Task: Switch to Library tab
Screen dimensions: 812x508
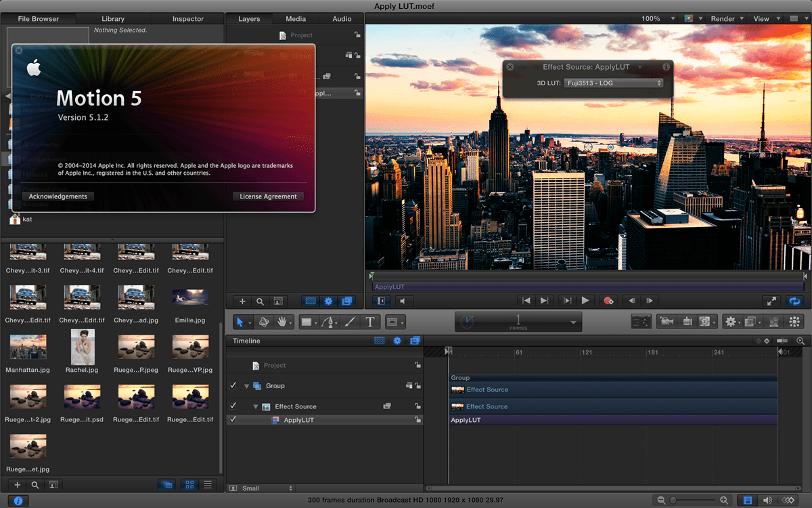Action: (x=113, y=19)
